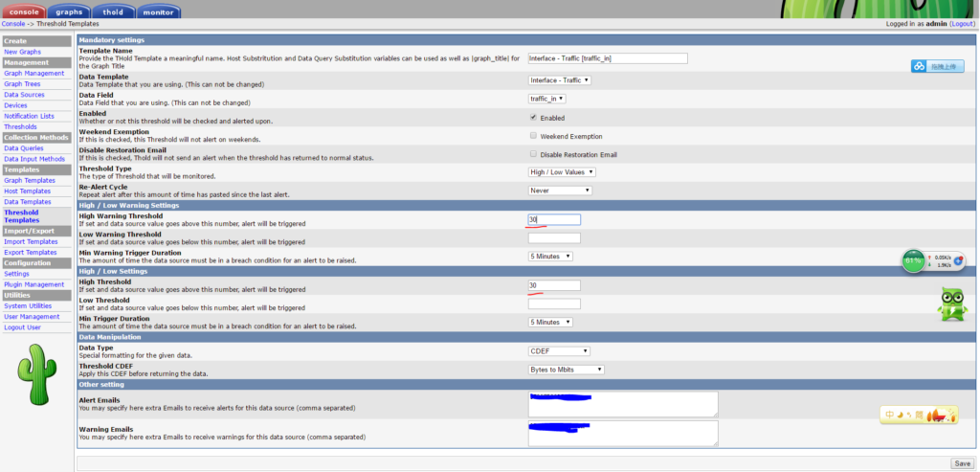Open the Threshold Type dropdown
The width and height of the screenshot is (980, 472).
tap(562, 172)
